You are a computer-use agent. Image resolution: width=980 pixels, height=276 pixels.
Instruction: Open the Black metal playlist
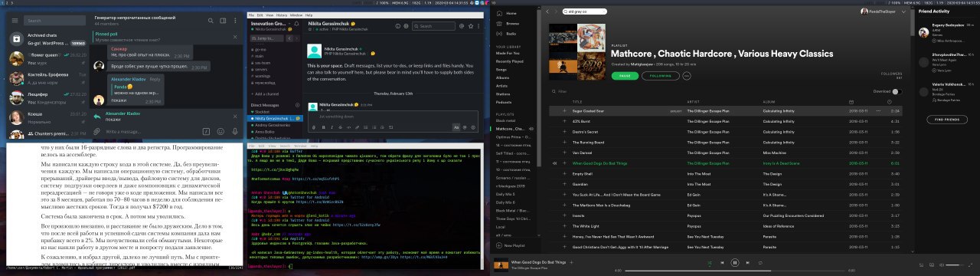click(506, 120)
